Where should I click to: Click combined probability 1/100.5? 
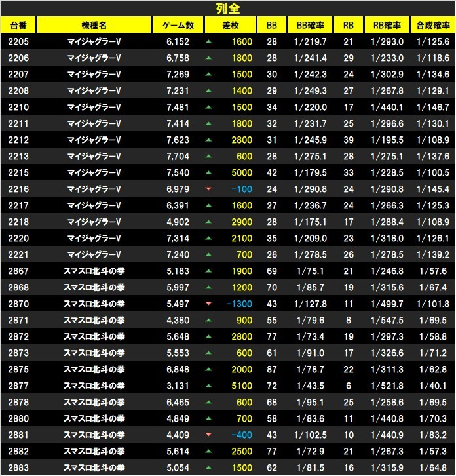pos(433,172)
